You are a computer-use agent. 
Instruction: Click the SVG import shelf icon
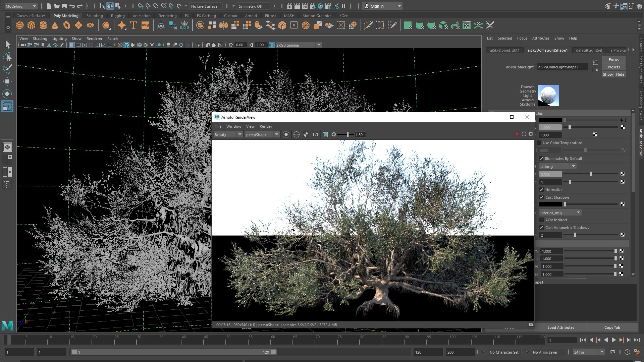point(145,25)
